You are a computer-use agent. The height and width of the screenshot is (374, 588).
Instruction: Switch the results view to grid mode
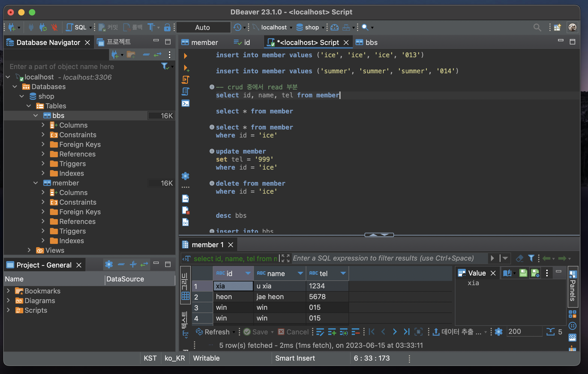(x=185, y=286)
